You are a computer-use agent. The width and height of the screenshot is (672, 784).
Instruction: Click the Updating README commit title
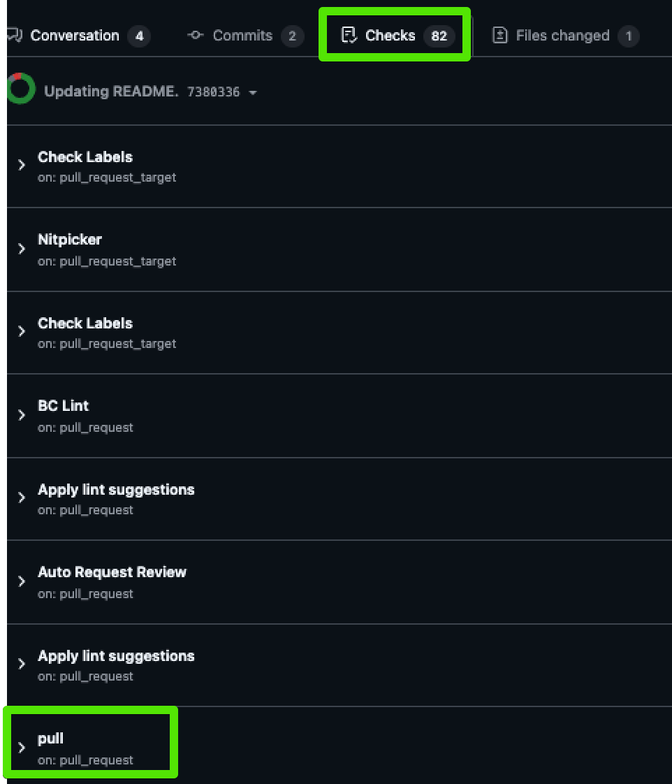(x=111, y=92)
